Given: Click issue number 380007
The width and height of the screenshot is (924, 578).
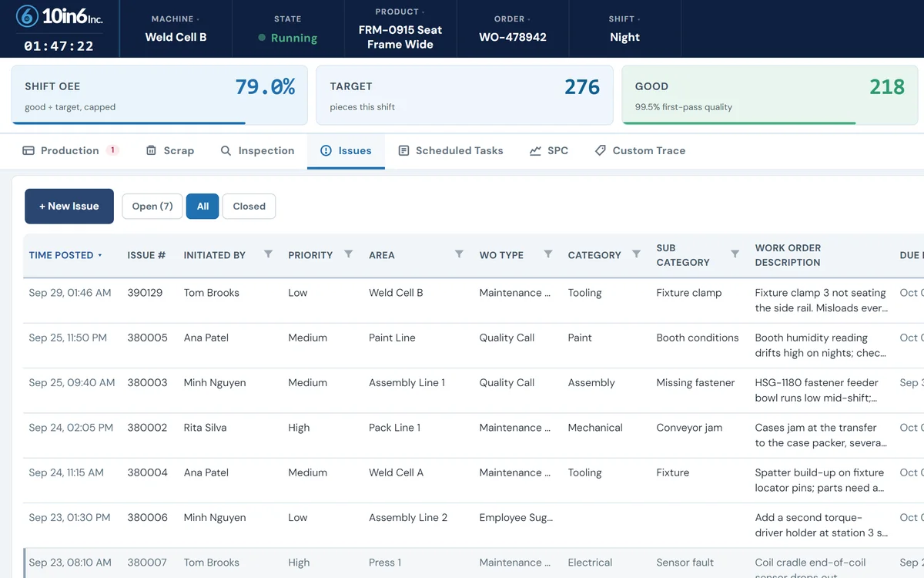Looking at the screenshot, I should [x=147, y=563].
